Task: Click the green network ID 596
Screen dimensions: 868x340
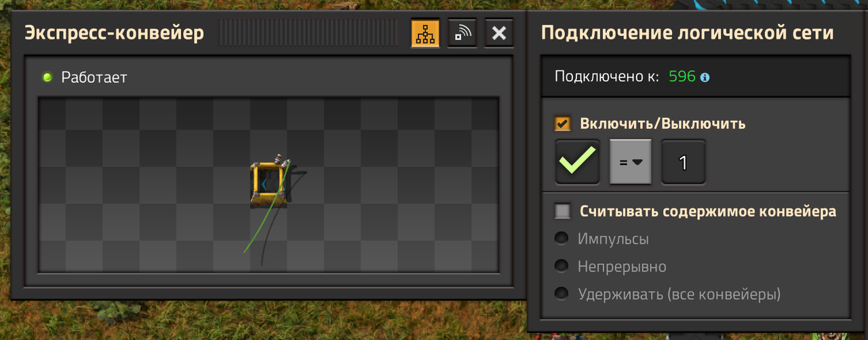Action: pyautogui.click(x=682, y=77)
